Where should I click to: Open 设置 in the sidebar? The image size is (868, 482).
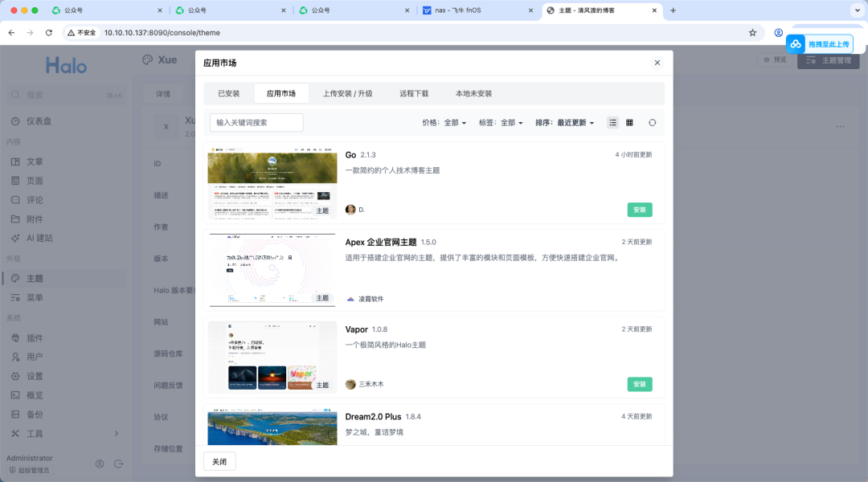[x=65, y=376]
